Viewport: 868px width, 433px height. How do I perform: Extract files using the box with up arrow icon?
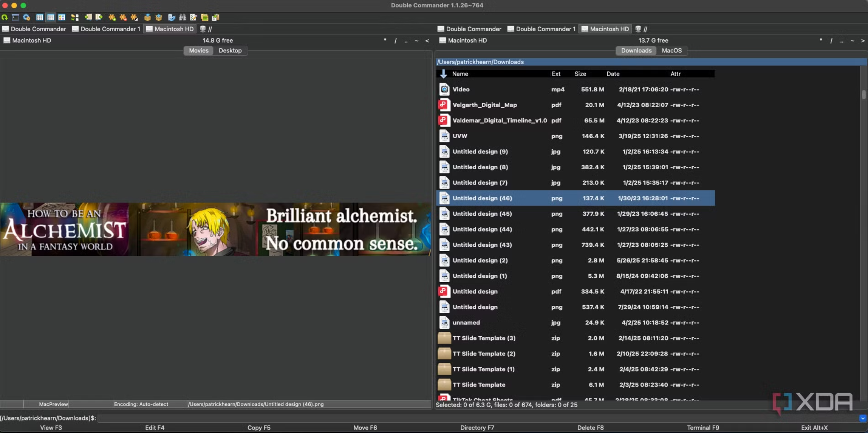[x=158, y=17]
